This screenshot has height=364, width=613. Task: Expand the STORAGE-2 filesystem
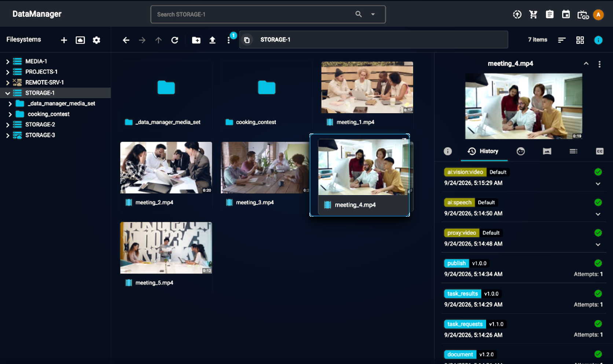pyautogui.click(x=8, y=125)
